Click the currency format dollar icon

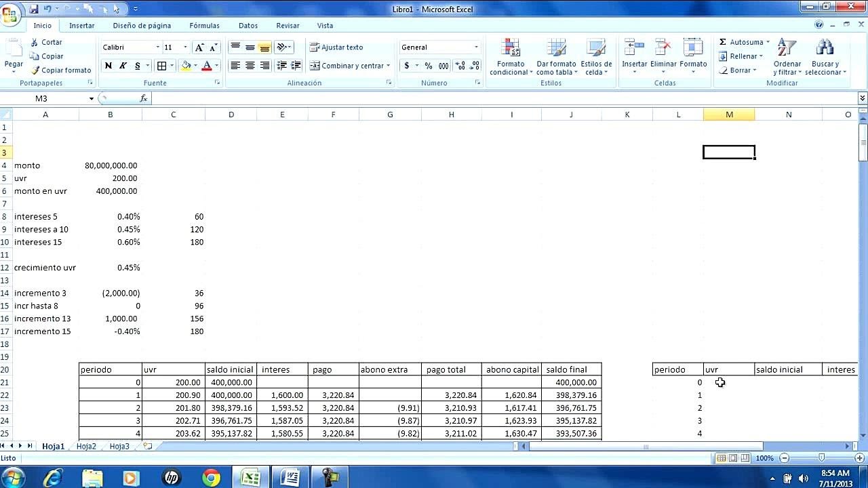pos(406,66)
